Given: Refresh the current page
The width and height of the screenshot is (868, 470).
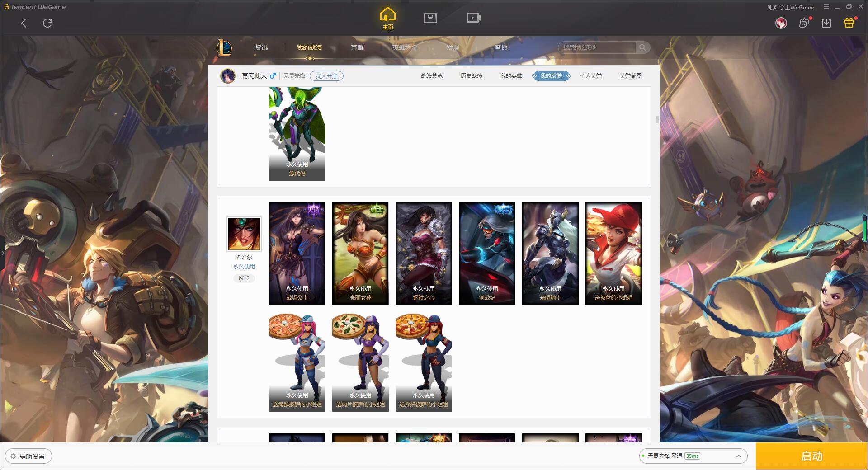Looking at the screenshot, I should click(47, 23).
